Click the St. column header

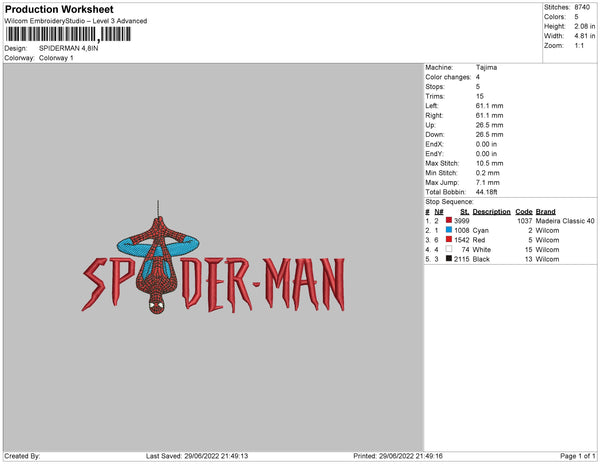click(465, 212)
